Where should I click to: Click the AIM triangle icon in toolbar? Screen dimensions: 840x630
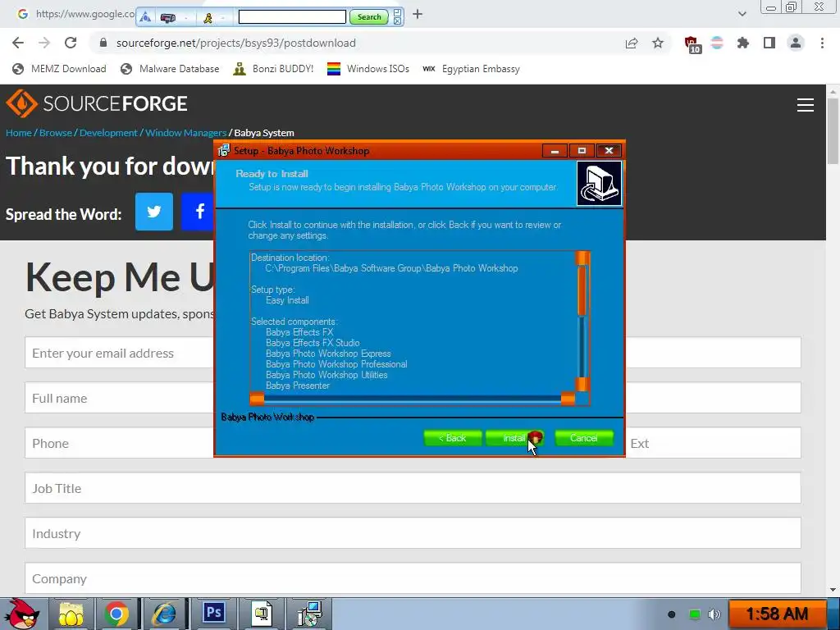[x=145, y=18]
